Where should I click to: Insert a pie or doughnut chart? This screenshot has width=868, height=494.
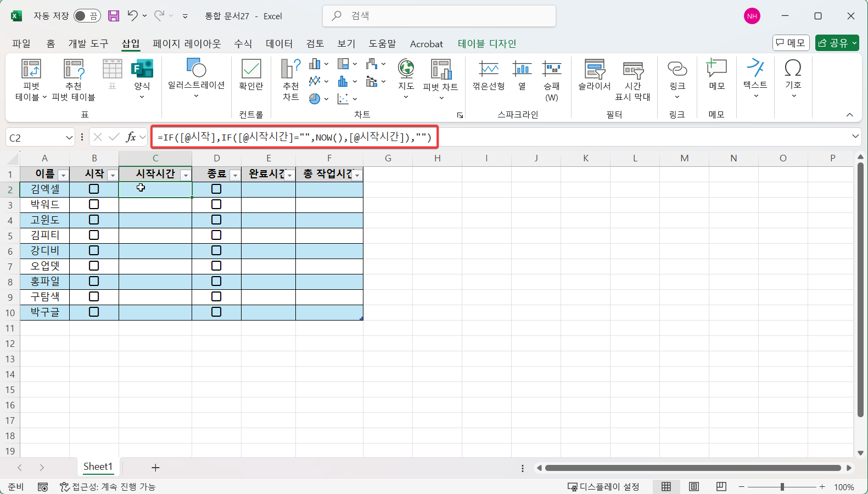coord(318,99)
